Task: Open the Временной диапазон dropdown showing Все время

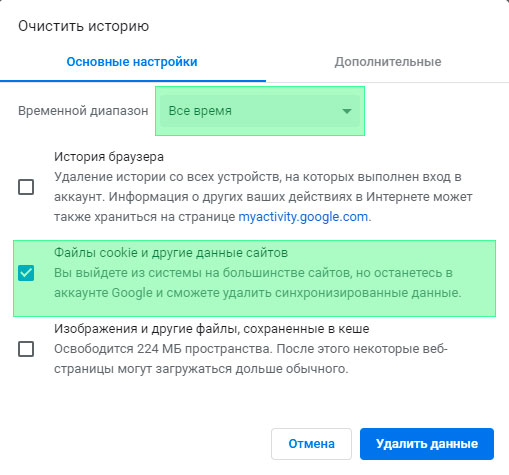Action: (x=260, y=111)
